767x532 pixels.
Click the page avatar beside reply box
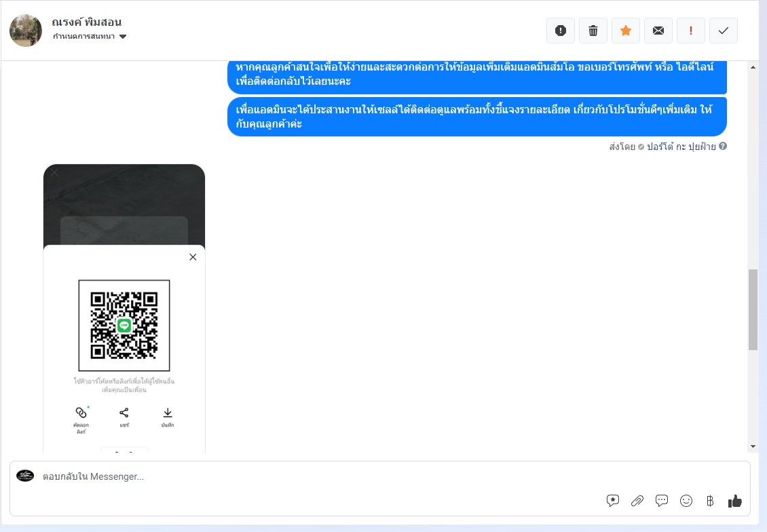coord(25,476)
